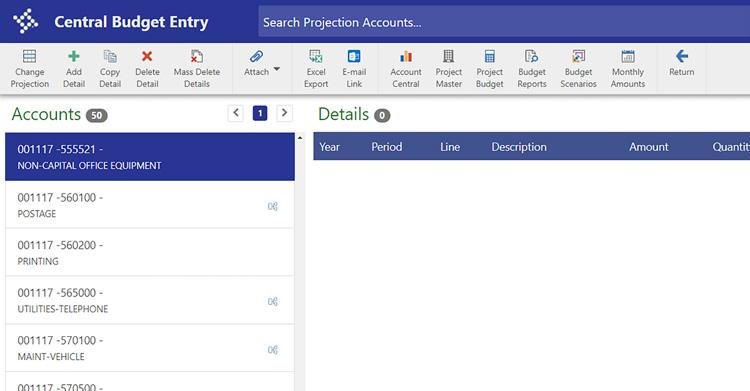
Task: Sort by the Period column header
Action: coord(386,146)
